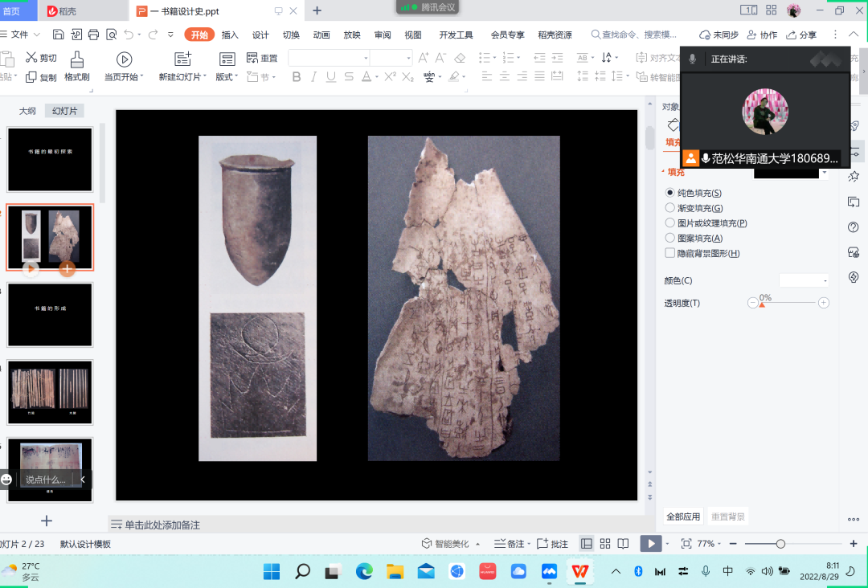Viewport: 868px width, 588px height.
Task: Select slide thumbnail titled 书籍的形成
Action: pyautogui.click(x=50, y=314)
